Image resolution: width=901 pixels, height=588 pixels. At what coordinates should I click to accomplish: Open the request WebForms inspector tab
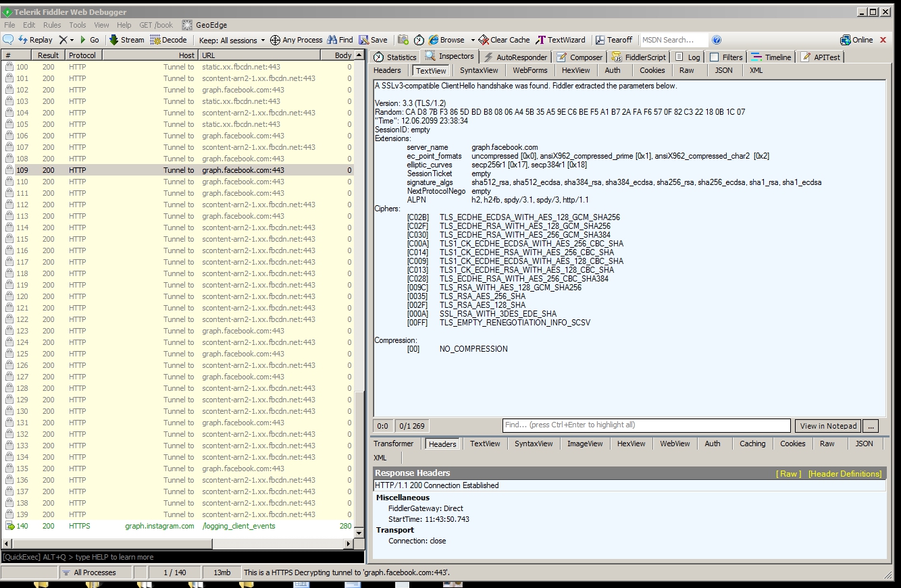click(x=530, y=70)
